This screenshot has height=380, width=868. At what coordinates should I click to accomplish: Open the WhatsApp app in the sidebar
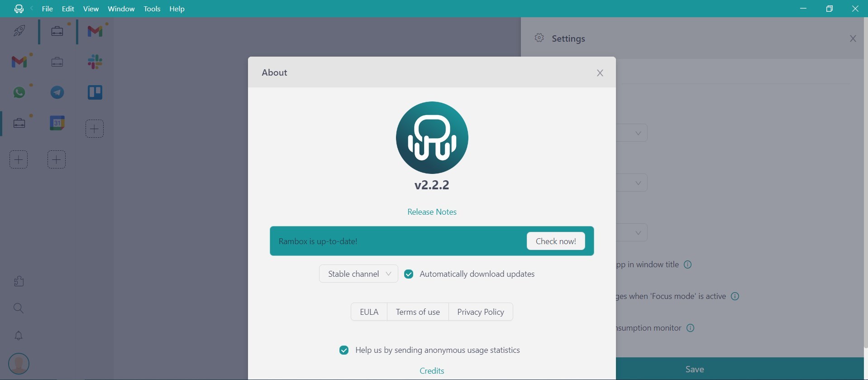coord(19,92)
